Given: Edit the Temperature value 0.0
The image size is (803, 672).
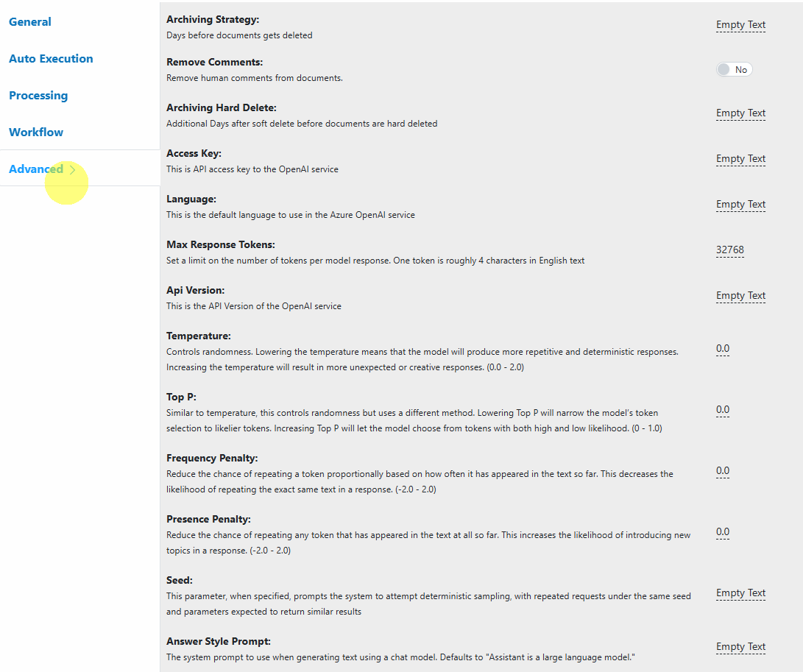Looking at the screenshot, I should pos(723,349).
